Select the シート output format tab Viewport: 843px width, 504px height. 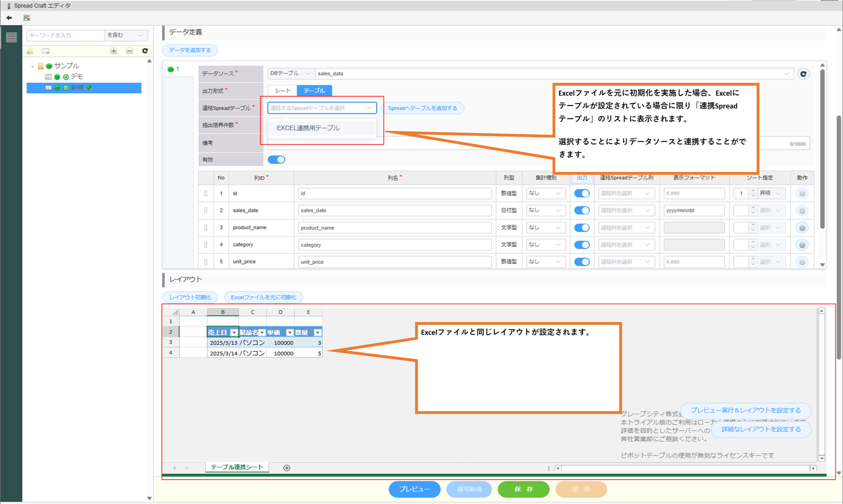(282, 91)
